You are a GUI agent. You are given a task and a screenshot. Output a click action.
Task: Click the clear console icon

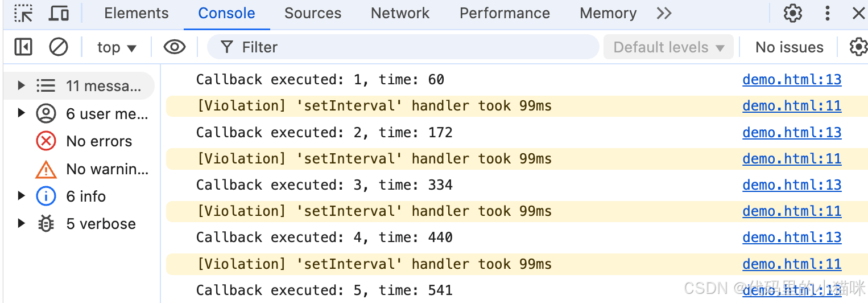pyautogui.click(x=59, y=47)
